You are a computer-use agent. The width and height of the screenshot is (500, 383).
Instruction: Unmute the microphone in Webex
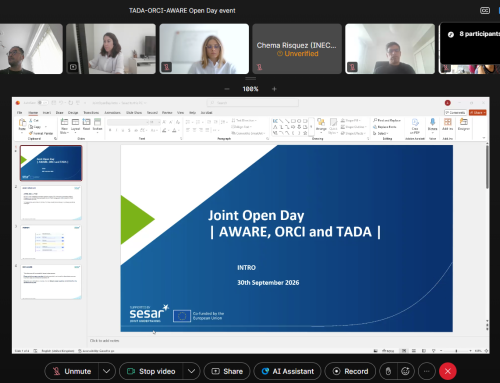coord(72,371)
